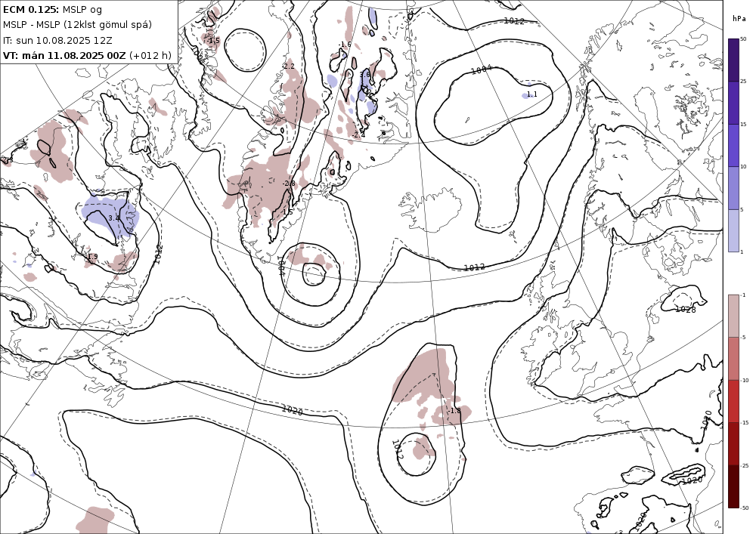Click the '-2.4' difference label
The width and height of the screenshot is (756, 534).
(x=358, y=135)
